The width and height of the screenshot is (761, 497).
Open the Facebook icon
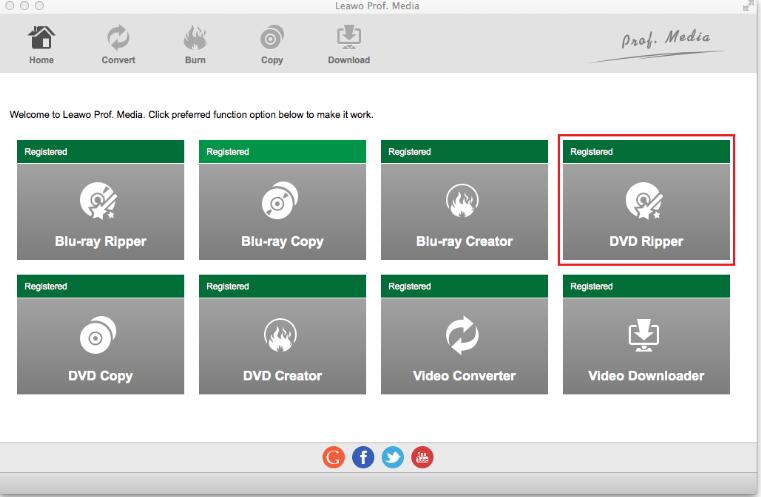click(x=363, y=457)
